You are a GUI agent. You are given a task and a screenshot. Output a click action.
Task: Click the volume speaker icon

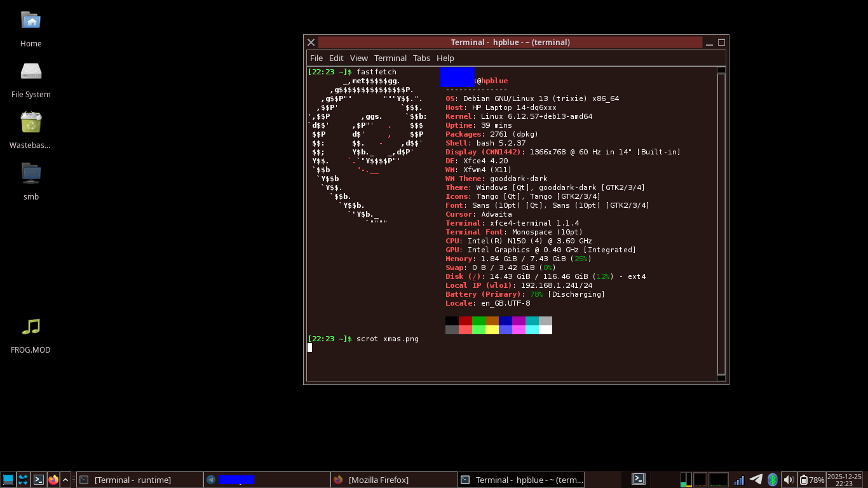click(x=789, y=480)
